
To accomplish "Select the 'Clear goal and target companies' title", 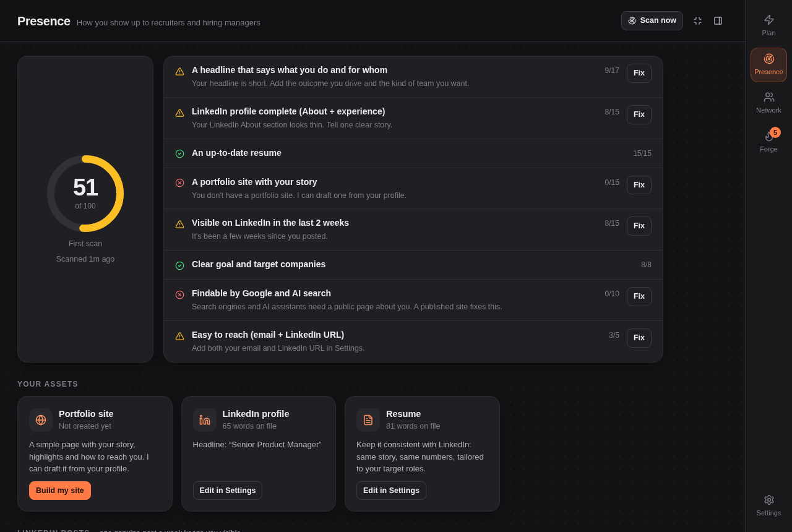I will click(259, 264).
